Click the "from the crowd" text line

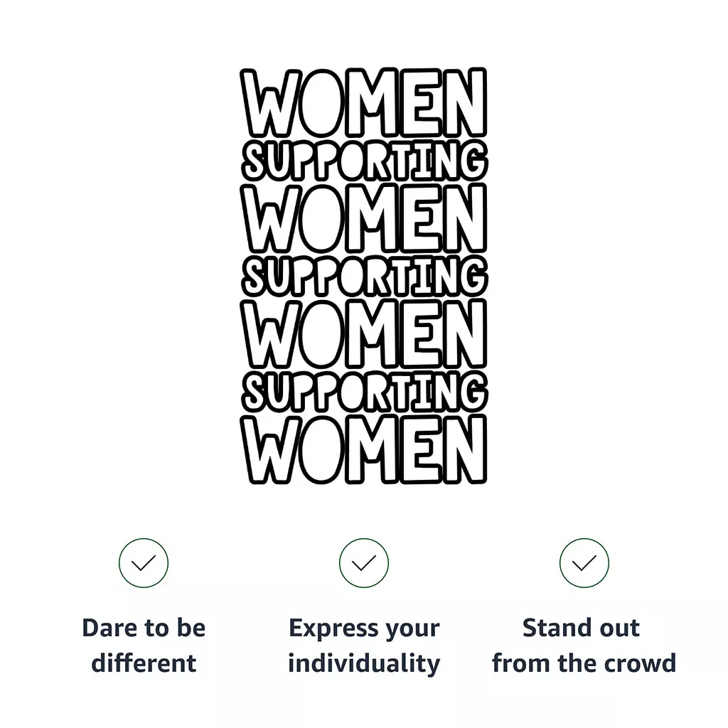584,663
